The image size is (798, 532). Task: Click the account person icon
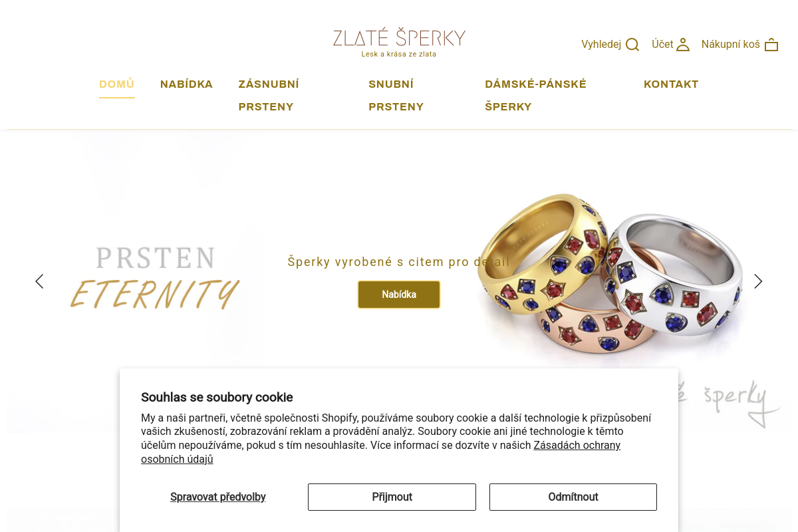(x=683, y=44)
